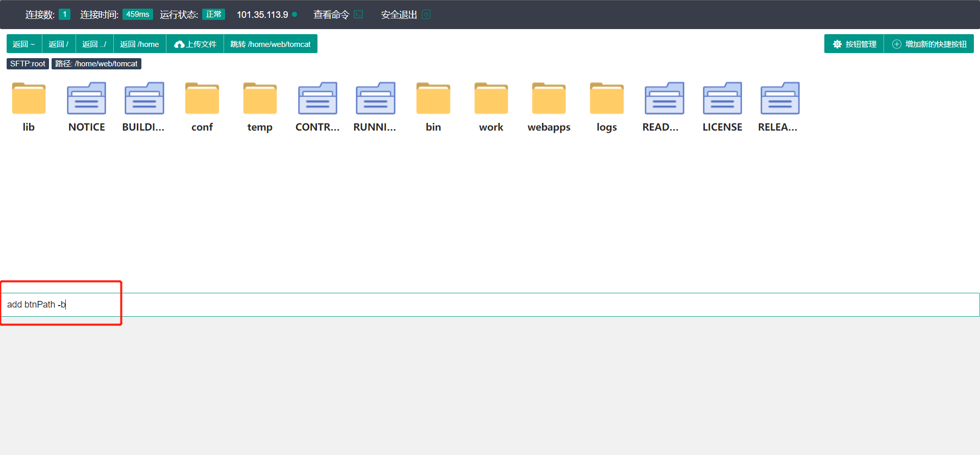Click the connection count badge 1
Viewport: 980px width, 455px height.
click(64, 14)
